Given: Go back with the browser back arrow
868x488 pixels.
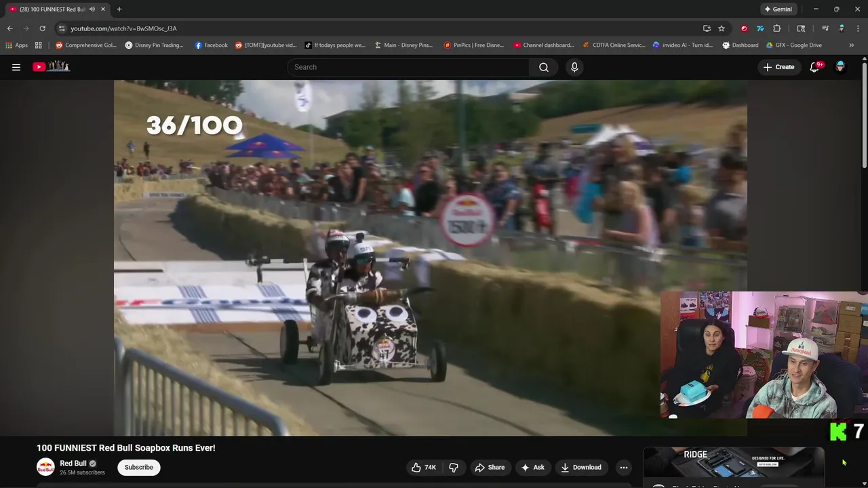Looking at the screenshot, I should point(9,28).
